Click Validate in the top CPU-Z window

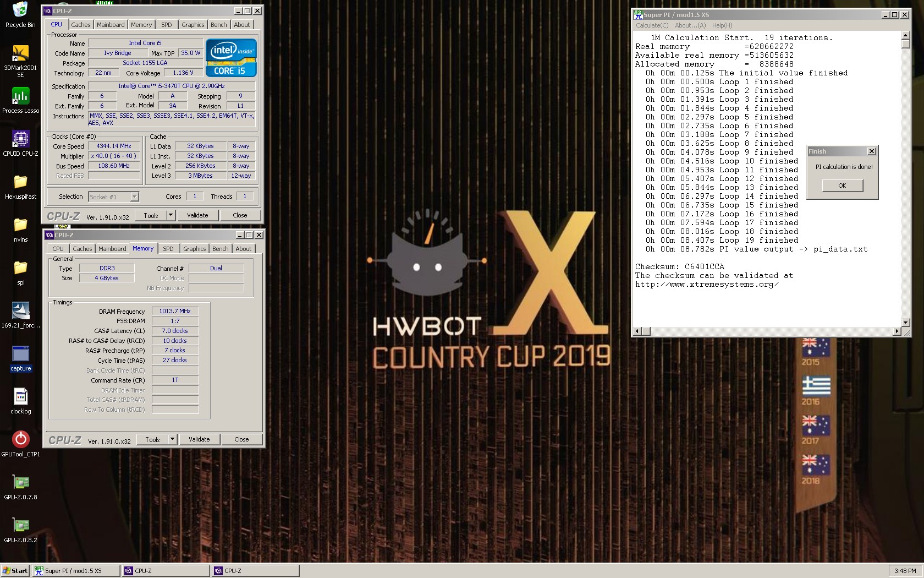197,215
